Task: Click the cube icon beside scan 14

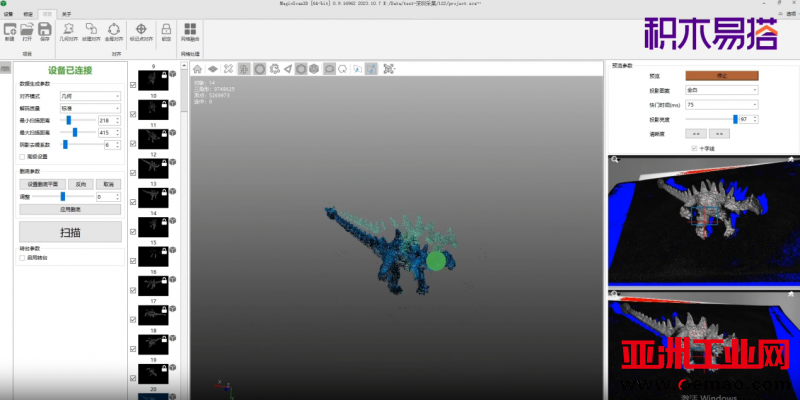Action: point(172,221)
